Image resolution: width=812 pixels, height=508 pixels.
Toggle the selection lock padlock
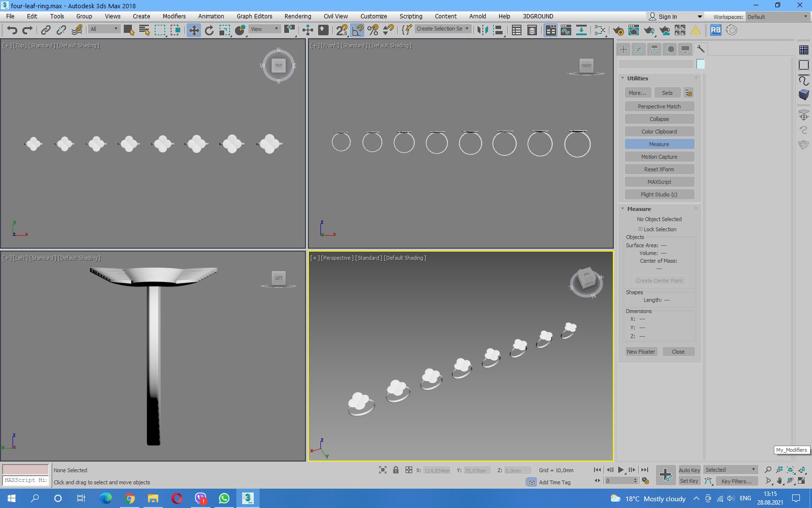point(396,470)
